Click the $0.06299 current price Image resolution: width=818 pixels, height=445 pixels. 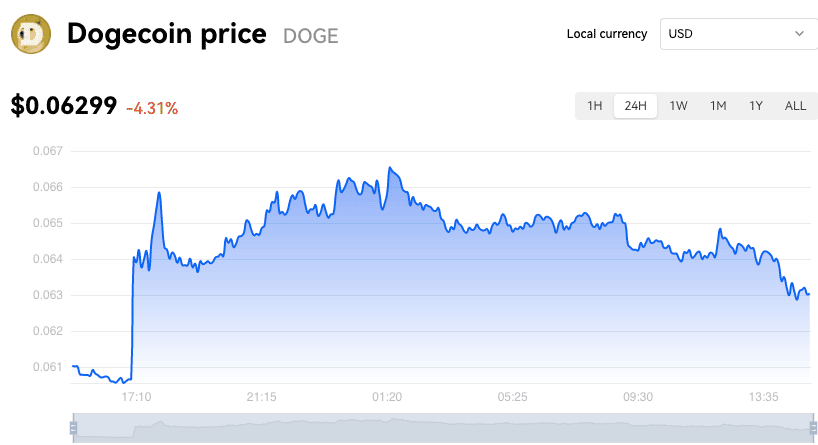tap(64, 106)
